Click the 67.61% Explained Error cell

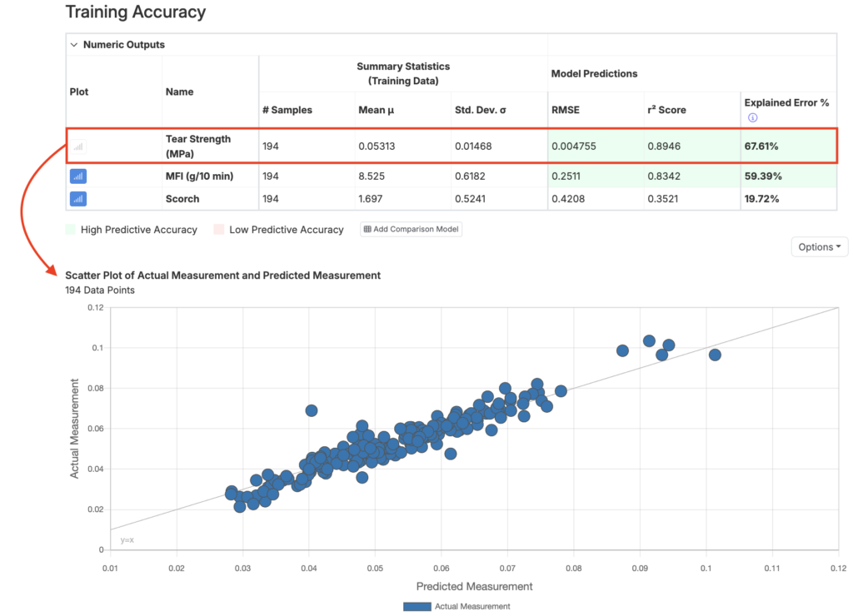(761, 146)
